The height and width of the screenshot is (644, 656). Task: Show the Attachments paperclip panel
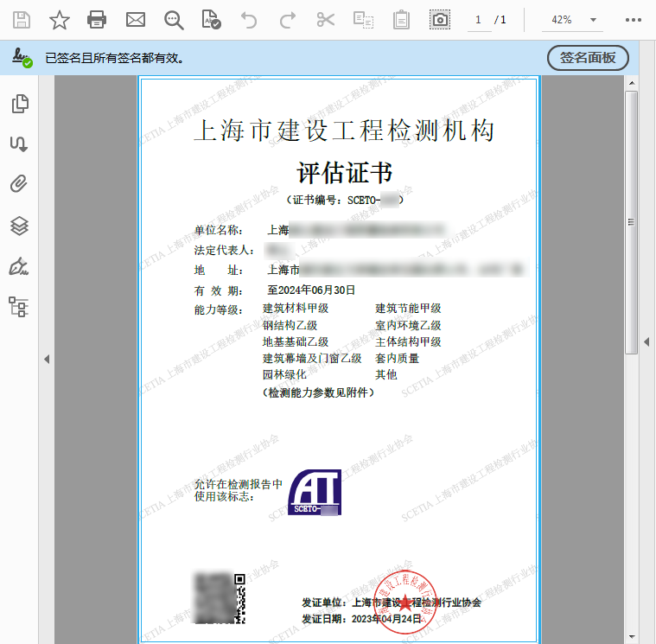pyautogui.click(x=19, y=184)
